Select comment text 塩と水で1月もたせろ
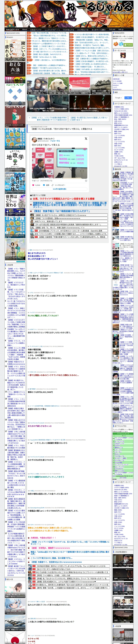138x644 pixels. pyautogui.click(x=37, y=253)
